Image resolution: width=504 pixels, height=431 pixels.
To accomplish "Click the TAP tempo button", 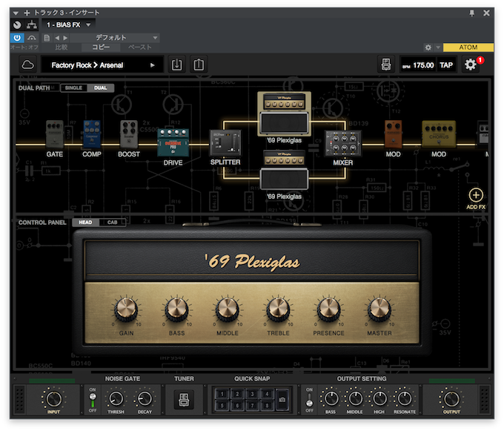I will 446,65.
